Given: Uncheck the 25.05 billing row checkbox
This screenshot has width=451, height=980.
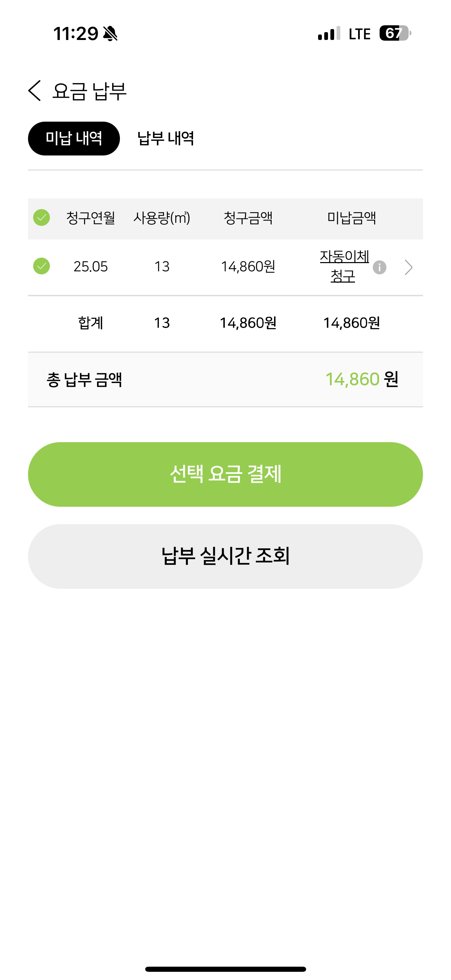Looking at the screenshot, I should pos(41,266).
